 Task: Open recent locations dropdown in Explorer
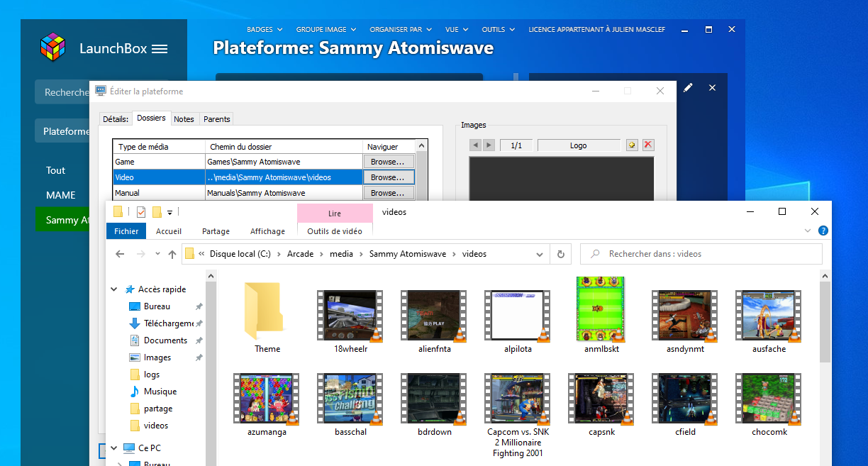click(x=157, y=254)
